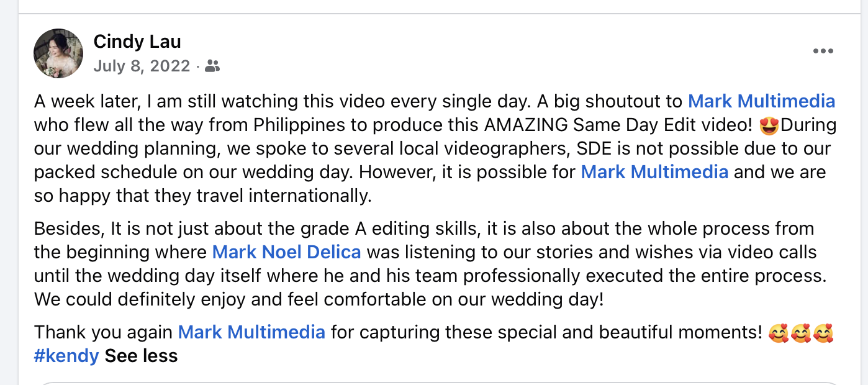The image size is (868, 385).
Task: Open Mark Noel Delica's tagged profile
Action: coord(287,253)
